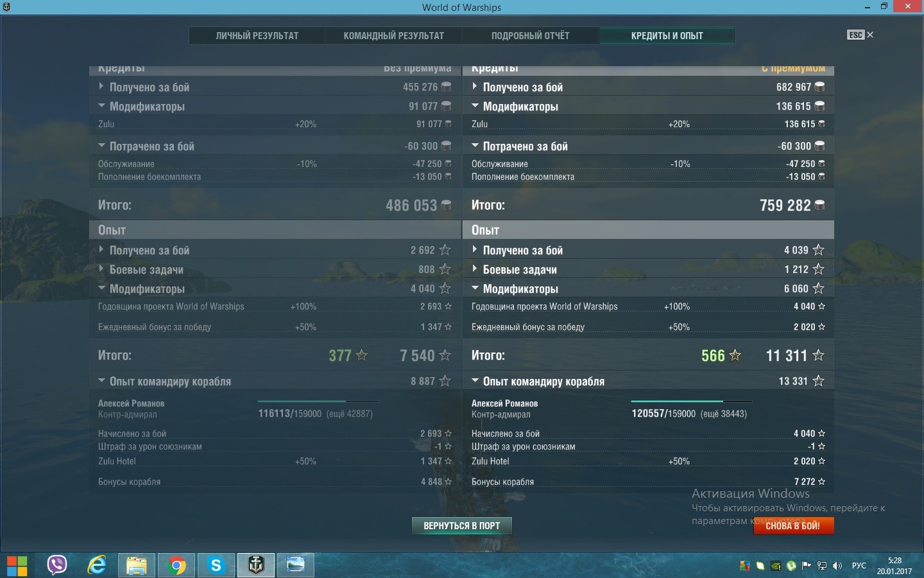Click the 7 272 ship bonuses value
Screen dimensions: 924x578
pos(805,482)
